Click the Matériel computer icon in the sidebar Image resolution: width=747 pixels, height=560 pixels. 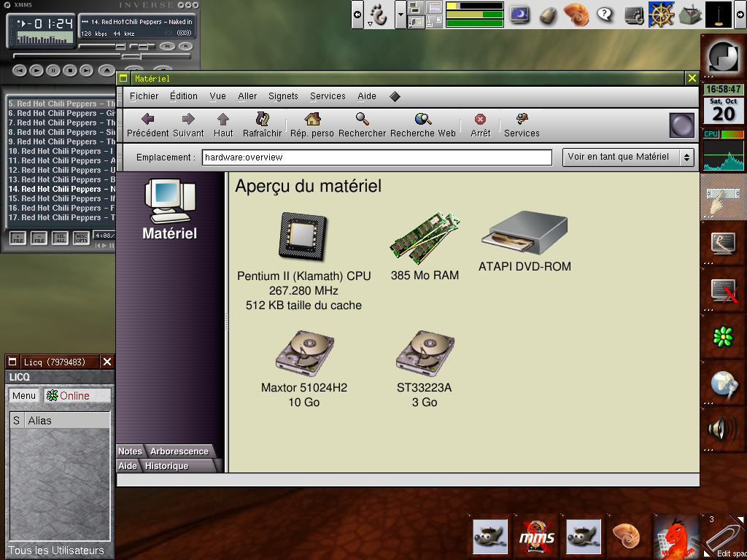(x=169, y=201)
